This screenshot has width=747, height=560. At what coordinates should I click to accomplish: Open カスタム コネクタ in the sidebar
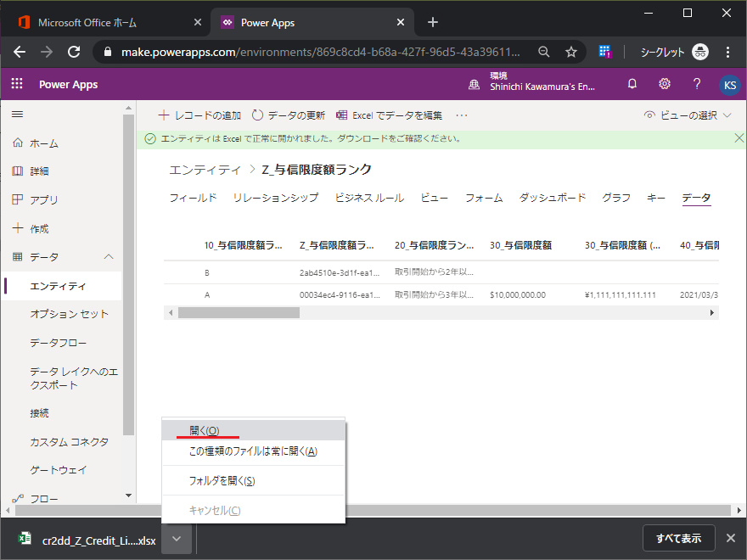[x=70, y=442]
